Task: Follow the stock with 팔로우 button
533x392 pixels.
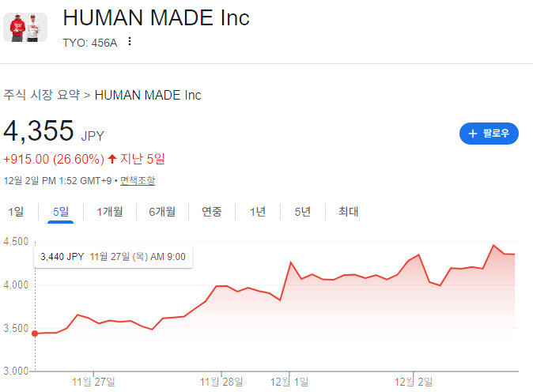Action: (x=489, y=134)
